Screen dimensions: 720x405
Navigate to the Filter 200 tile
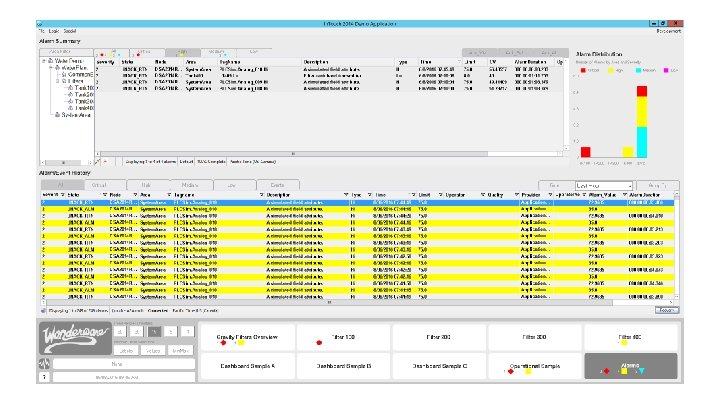[440, 338]
